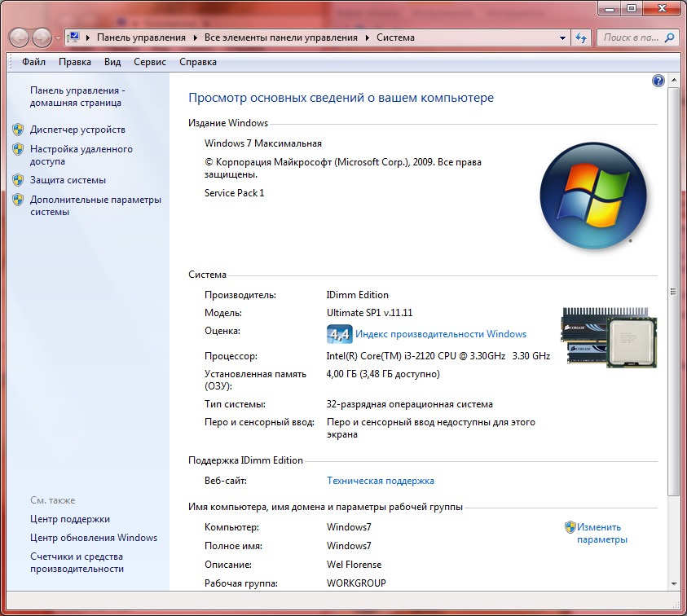Click the Control Panel icon in address bar
The image size is (687, 616).
[74, 37]
